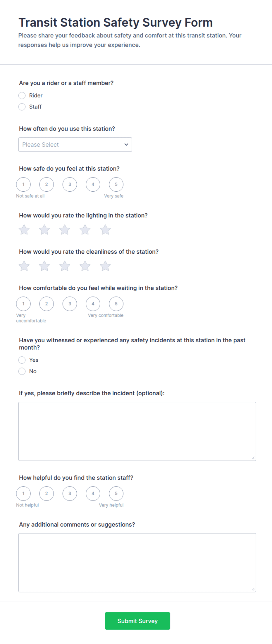Select staff helpfulness rating 3
272x644 pixels.
pyautogui.click(x=70, y=494)
